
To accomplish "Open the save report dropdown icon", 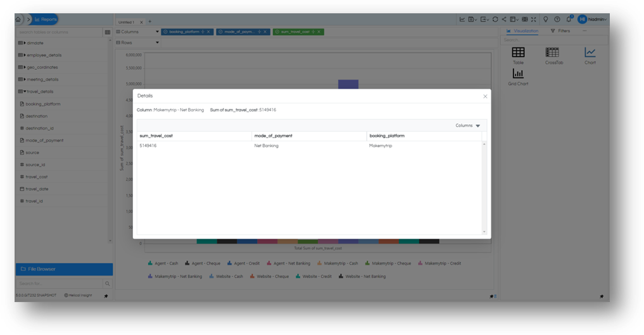I will pos(473,19).
